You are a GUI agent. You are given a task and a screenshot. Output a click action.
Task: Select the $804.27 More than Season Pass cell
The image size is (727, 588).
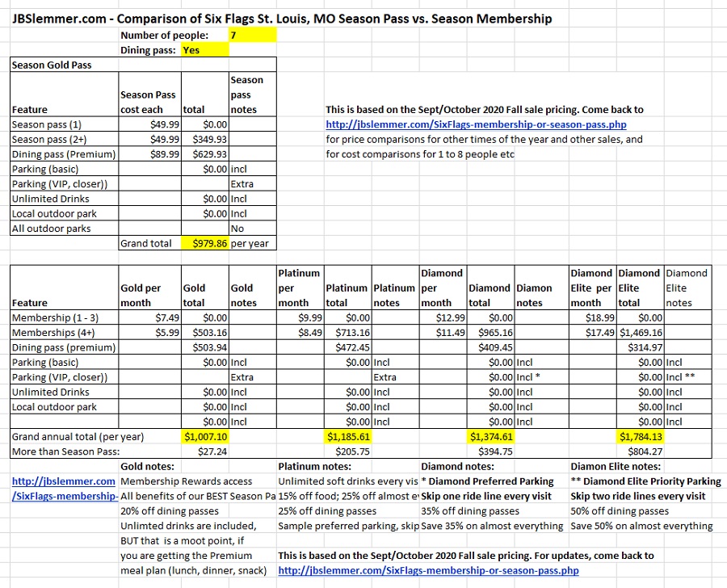[x=641, y=451]
